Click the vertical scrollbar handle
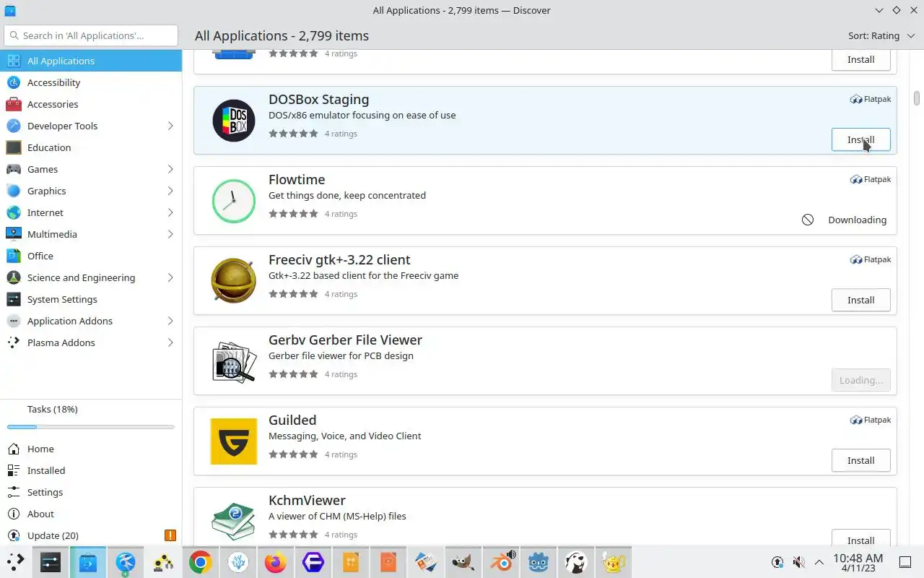Image resolution: width=924 pixels, height=578 pixels. 917,98
